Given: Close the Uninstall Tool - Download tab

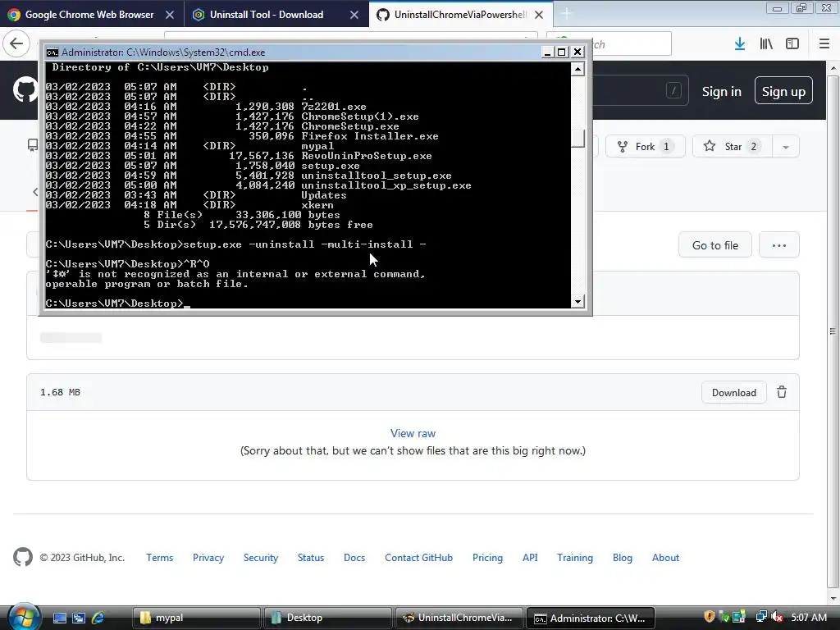Looking at the screenshot, I should coord(354,15).
